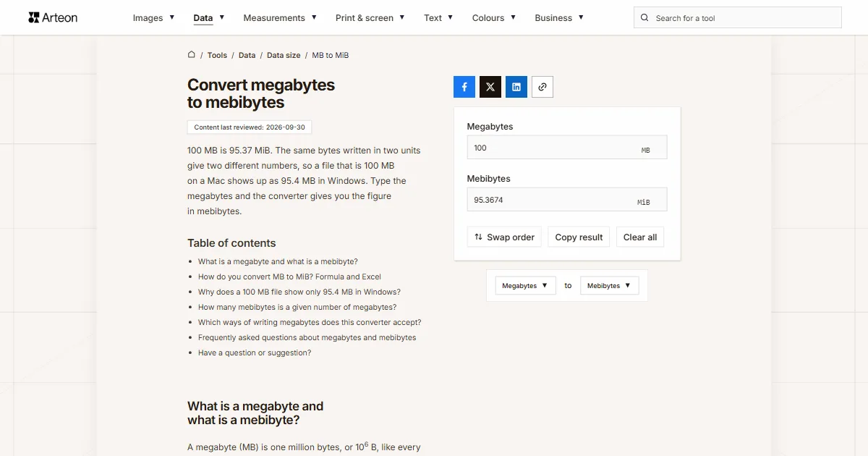Open the Print & screen menu
Screen dimensions: 868x456
tap(370, 17)
